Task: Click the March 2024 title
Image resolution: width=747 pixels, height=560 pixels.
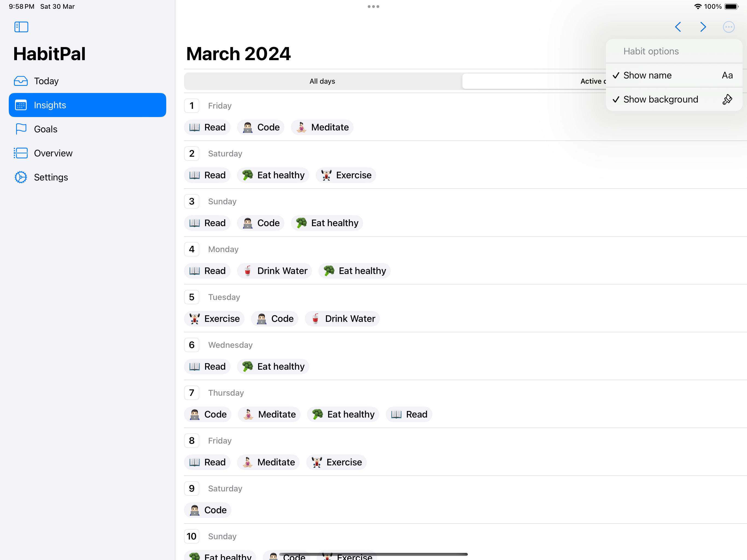Action: (x=238, y=54)
